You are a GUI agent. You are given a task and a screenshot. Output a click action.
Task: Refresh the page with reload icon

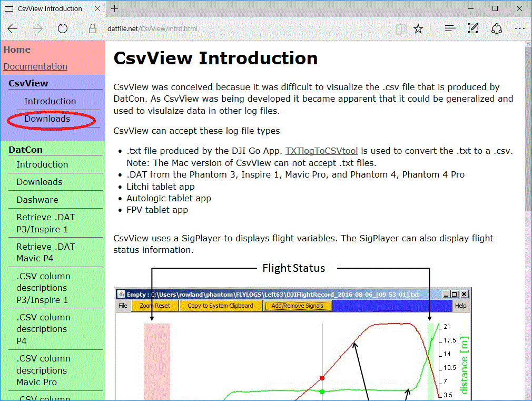click(63, 28)
